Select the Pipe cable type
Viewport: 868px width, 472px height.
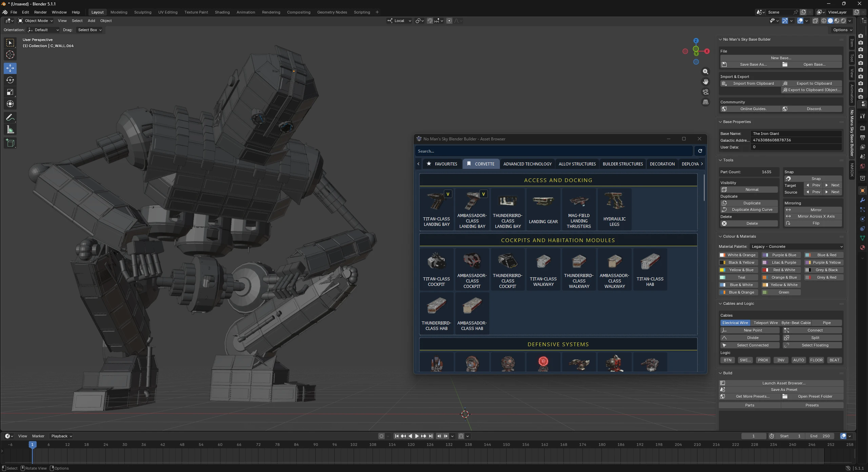click(827, 323)
